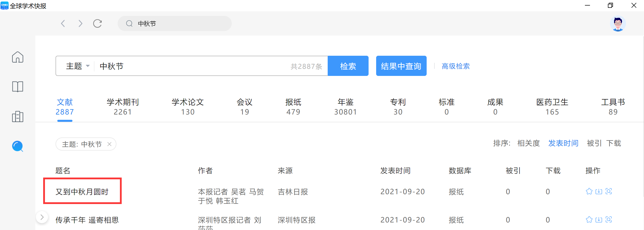644x230 pixels.
Task: Download the 又到中秋月圆时 article
Action: click(x=599, y=191)
